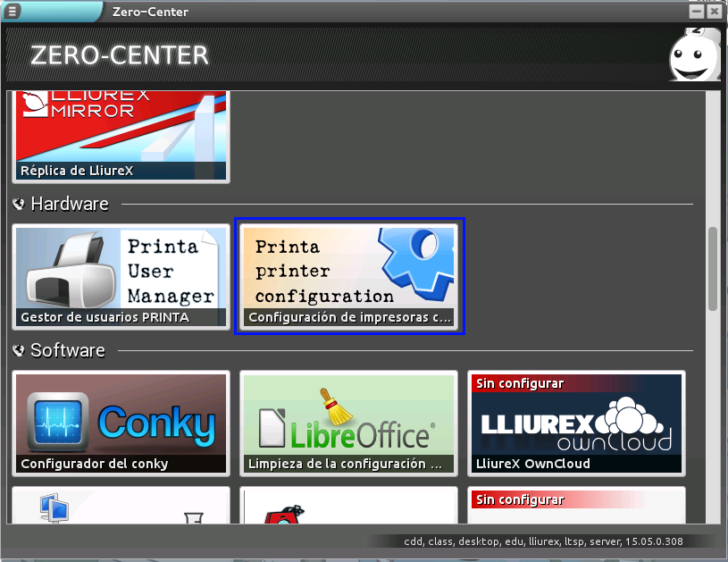Open bottom-row tile marked Sin configurar
This screenshot has width=728, height=562.
click(x=576, y=506)
